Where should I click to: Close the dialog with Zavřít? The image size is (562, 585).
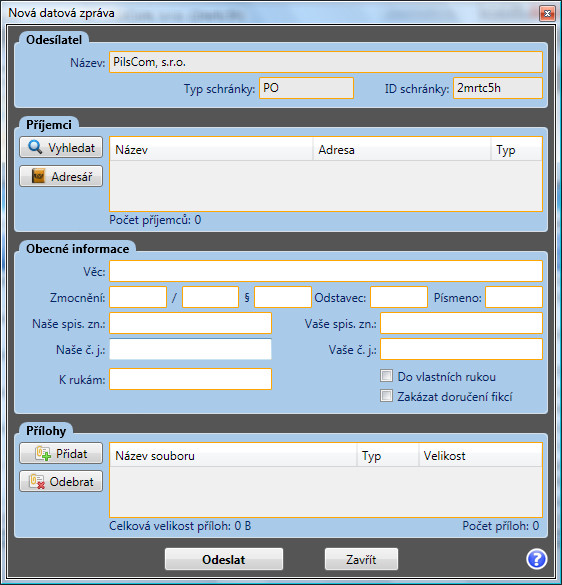tap(361, 559)
